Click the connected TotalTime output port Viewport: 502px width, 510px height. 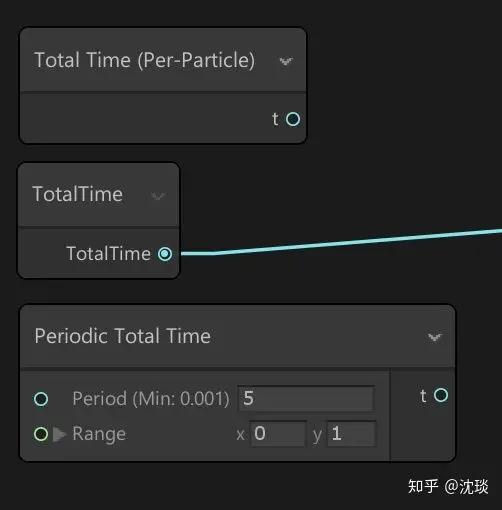pyautogui.click(x=165, y=254)
